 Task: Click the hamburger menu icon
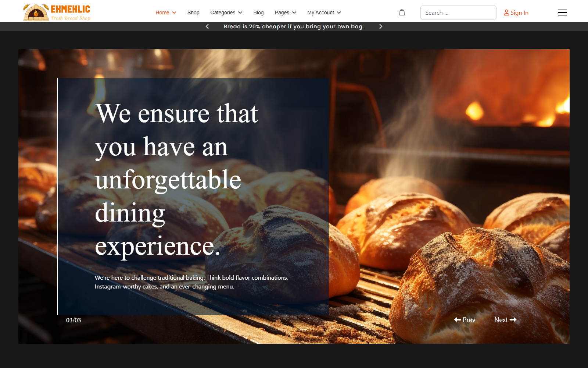click(x=562, y=13)
